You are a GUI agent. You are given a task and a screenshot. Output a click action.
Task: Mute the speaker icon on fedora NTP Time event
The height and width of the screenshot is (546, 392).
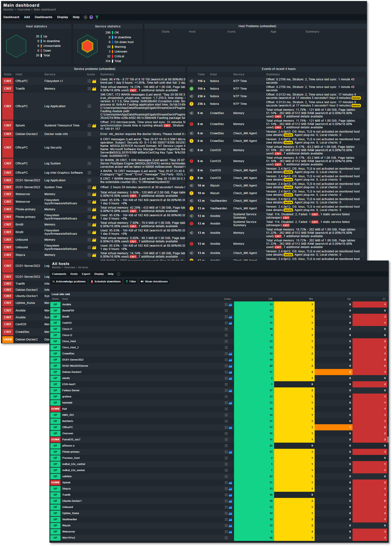click(x=191, y=81)
